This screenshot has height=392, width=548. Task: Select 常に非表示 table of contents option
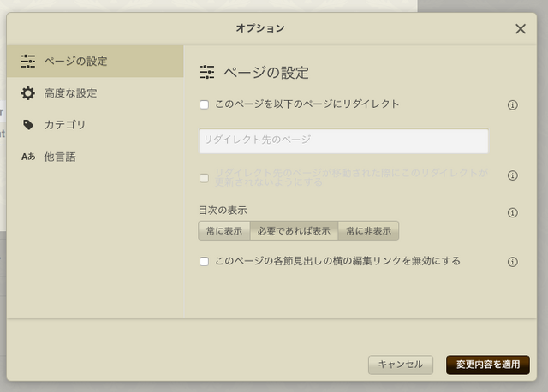pos(368,230)
